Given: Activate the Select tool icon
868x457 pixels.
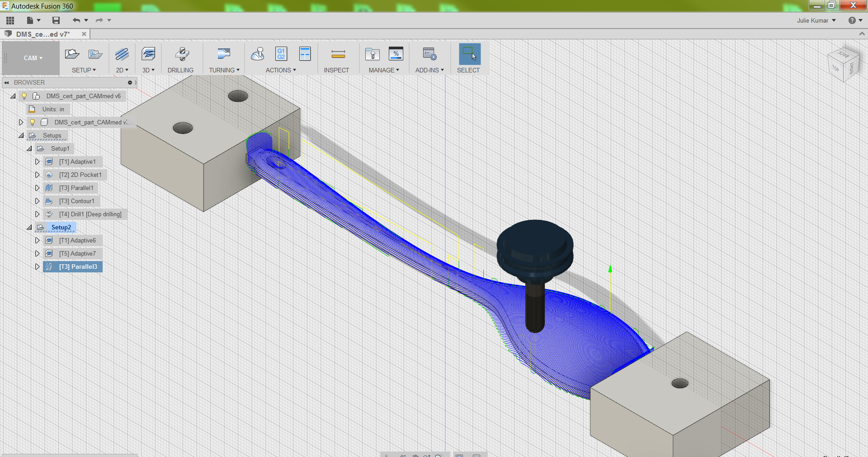Looking at the screenshot, I should pos(470,54).
